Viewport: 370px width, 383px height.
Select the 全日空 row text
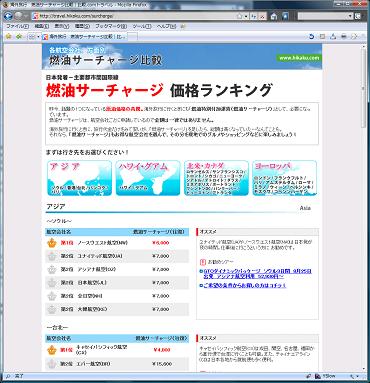(x=90, y=296)
